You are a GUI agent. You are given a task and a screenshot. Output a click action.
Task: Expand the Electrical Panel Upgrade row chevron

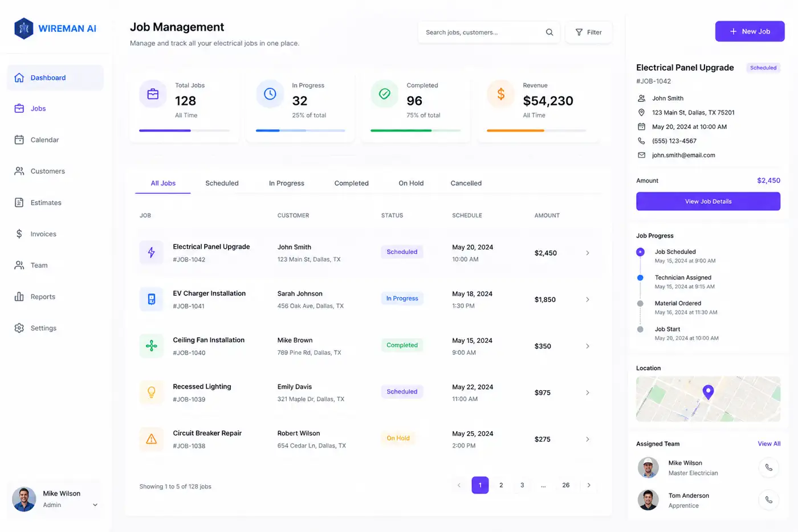588,253
